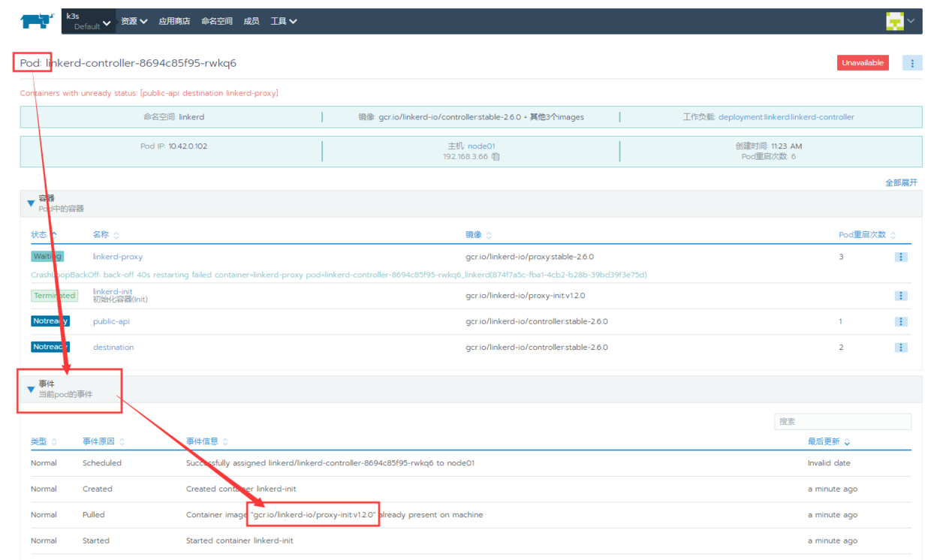Click the Notready badge of public-api

pos(50,321)
